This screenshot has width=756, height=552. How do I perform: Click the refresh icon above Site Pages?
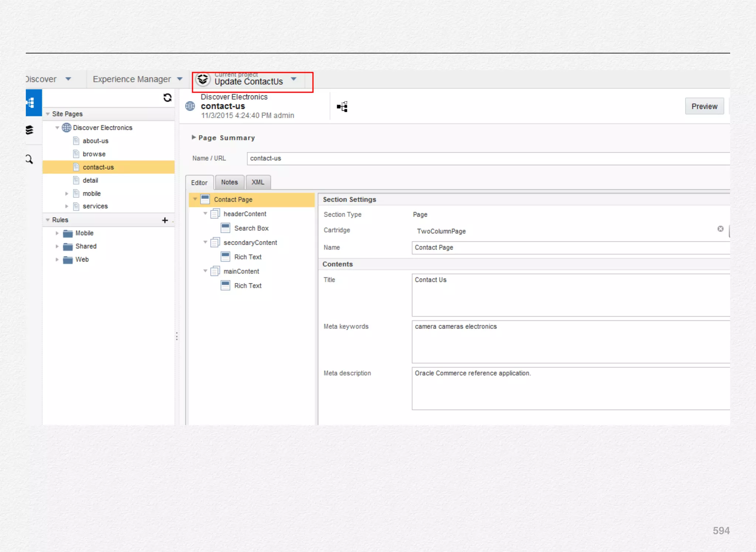(x=167, y=97)
